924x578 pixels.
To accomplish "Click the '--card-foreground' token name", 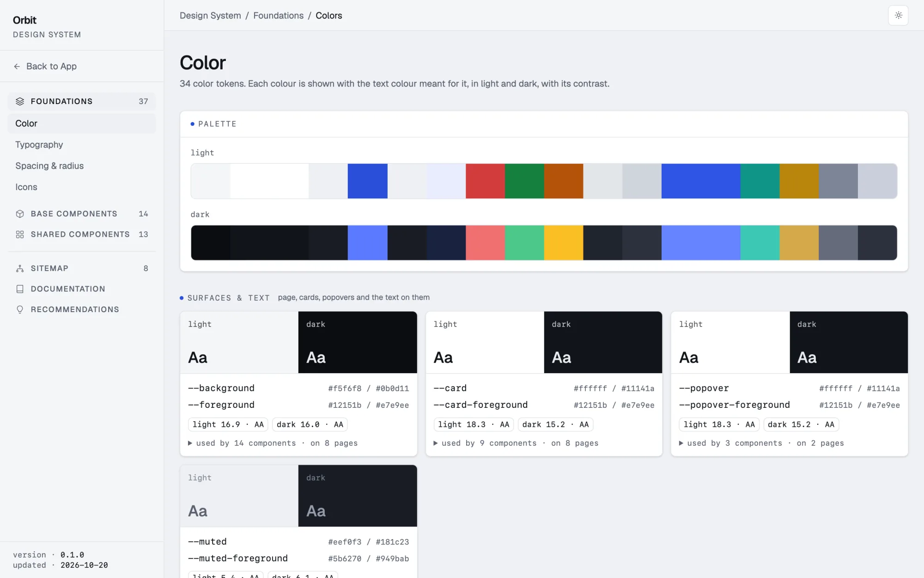I will click(x=480, y=405).
